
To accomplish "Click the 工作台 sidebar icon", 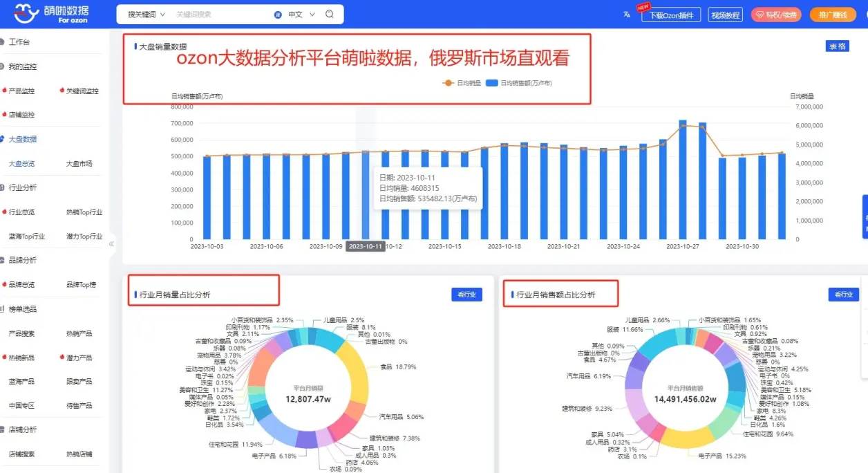I will pos(3,42).
